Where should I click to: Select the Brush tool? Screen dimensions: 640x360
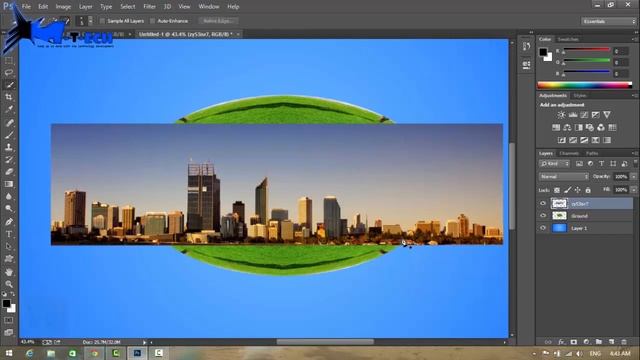[9, 135]
